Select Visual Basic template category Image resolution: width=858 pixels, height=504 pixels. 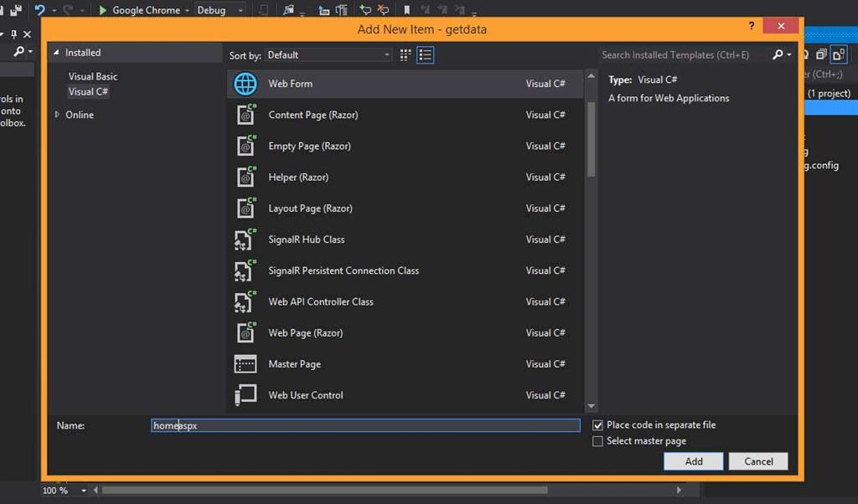pos(92,76)
